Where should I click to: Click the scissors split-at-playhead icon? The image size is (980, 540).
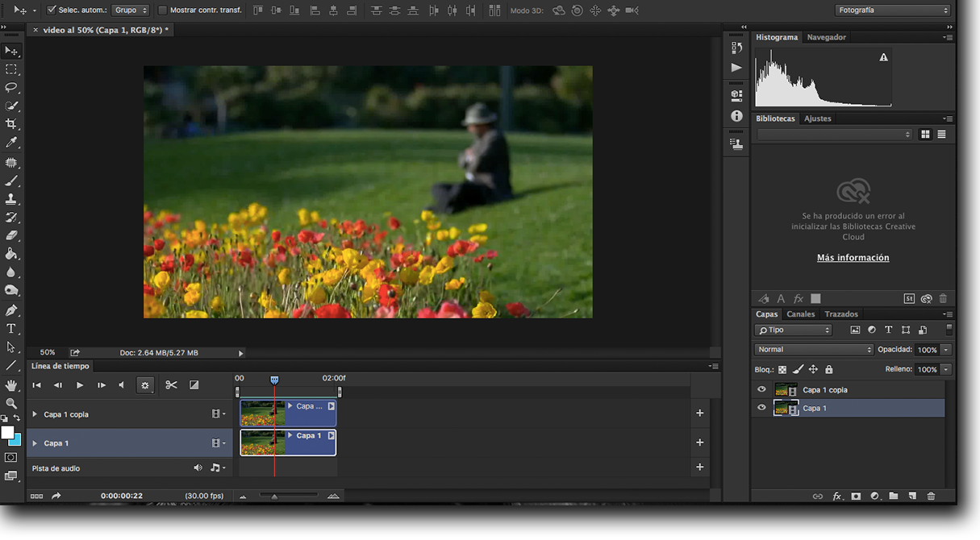pos(171,385)
